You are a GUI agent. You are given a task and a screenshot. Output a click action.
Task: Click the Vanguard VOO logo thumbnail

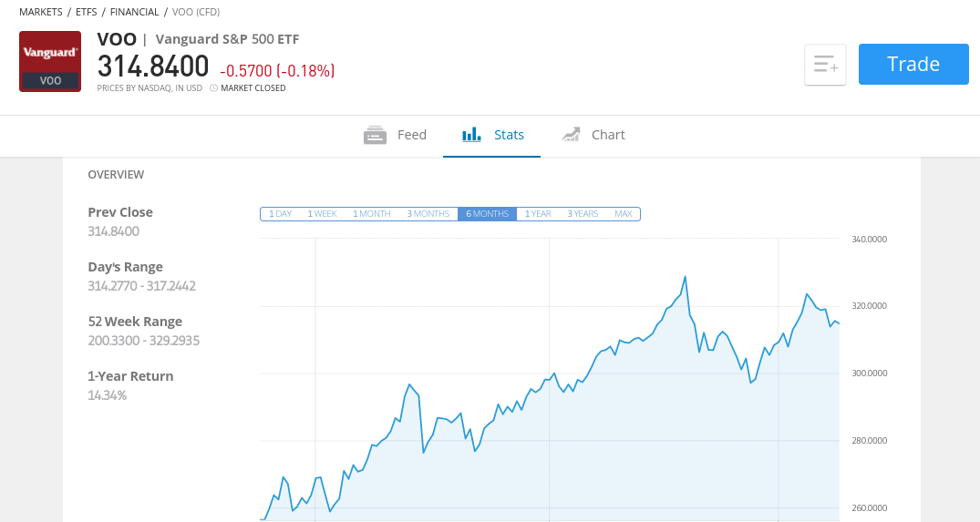coord(50,61)
